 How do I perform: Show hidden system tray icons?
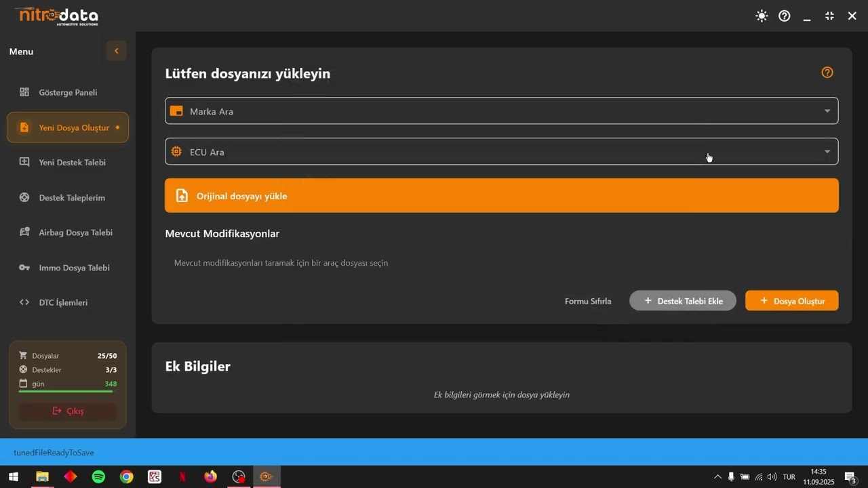pos(717,477)
